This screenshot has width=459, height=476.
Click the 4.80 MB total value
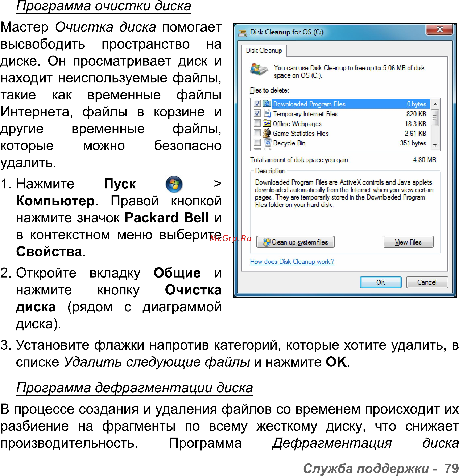[424, 160]
